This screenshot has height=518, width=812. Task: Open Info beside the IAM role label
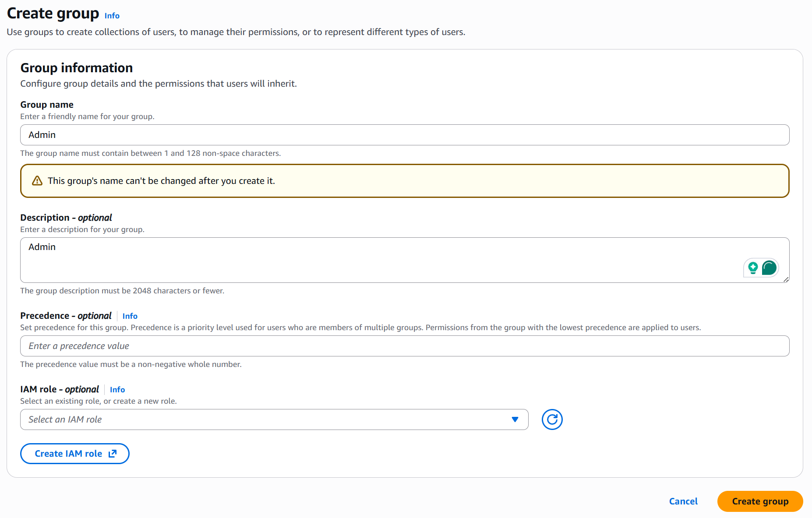click(117, 389)
